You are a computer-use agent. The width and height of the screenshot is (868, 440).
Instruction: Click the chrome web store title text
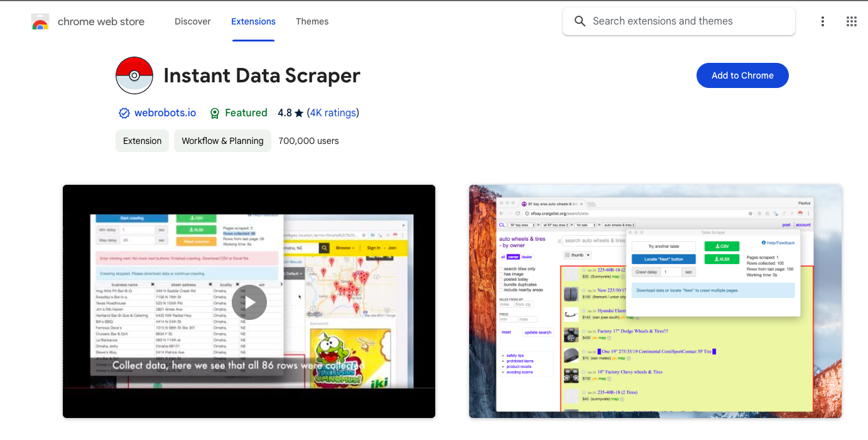[101, 22]
